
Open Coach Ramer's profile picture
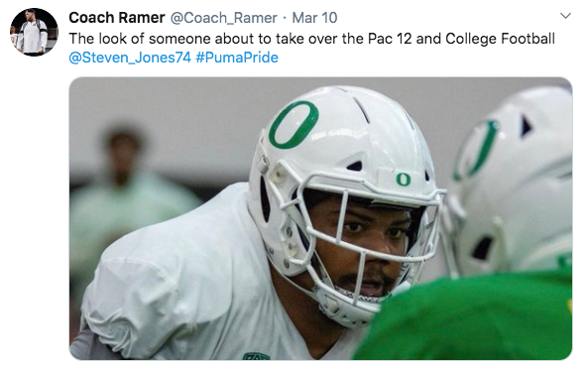pos(34,32)
